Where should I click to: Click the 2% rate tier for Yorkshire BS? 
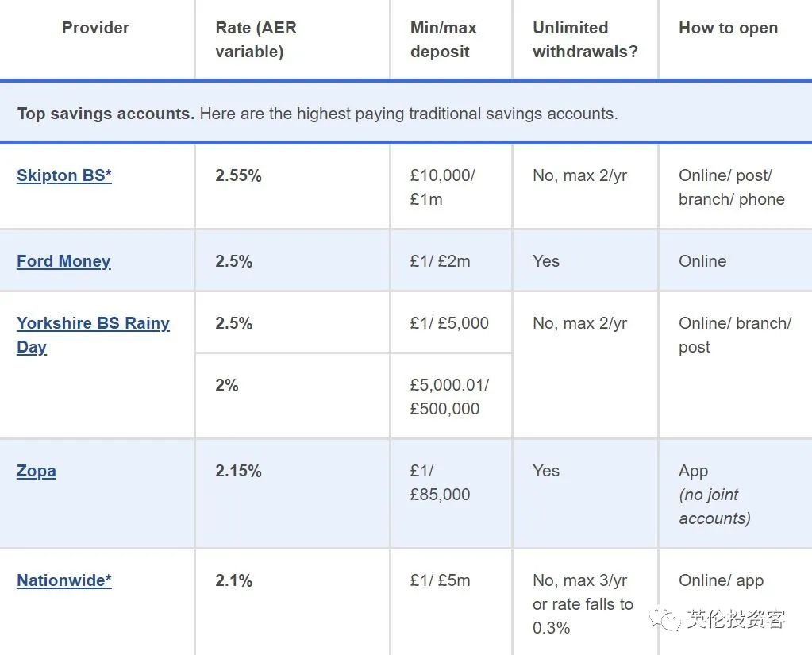[x=227, y=385]
